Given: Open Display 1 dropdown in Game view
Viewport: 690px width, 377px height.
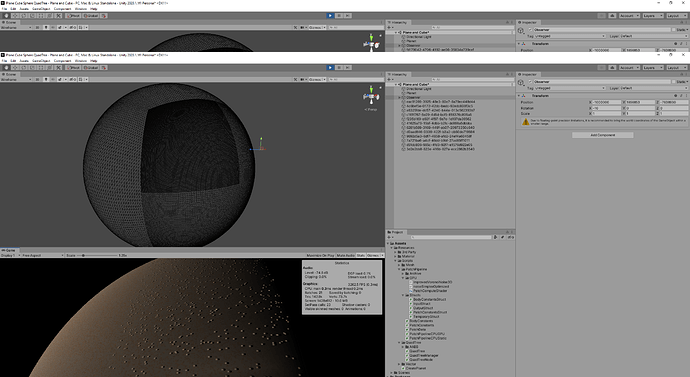Looking at the screenshot, I should (x=10, y=255).
